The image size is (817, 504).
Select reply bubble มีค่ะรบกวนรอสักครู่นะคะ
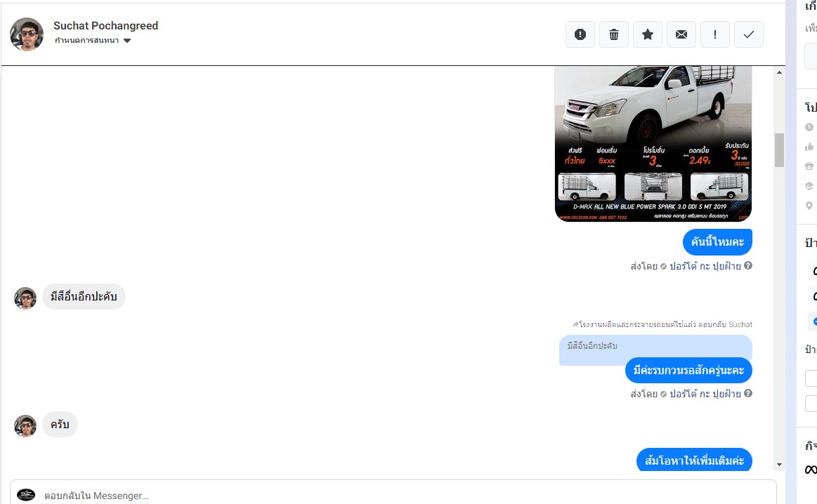tap(689, 370)
